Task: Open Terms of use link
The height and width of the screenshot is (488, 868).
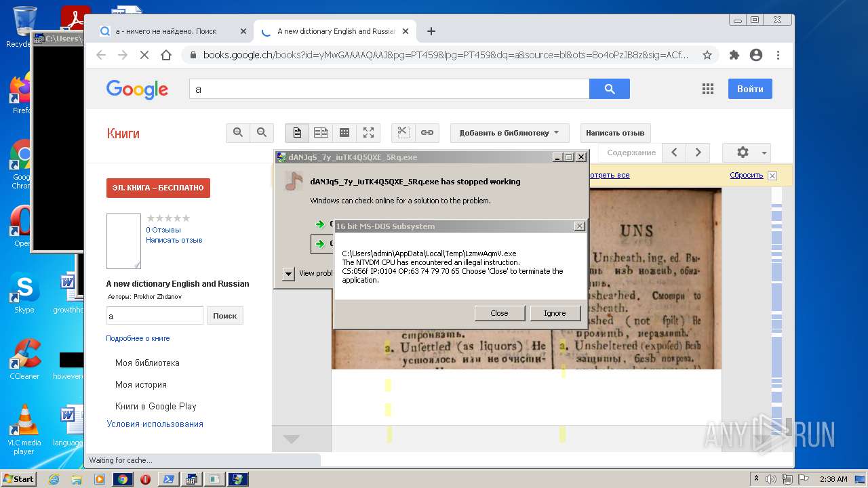Action: (x=155, y=424)
